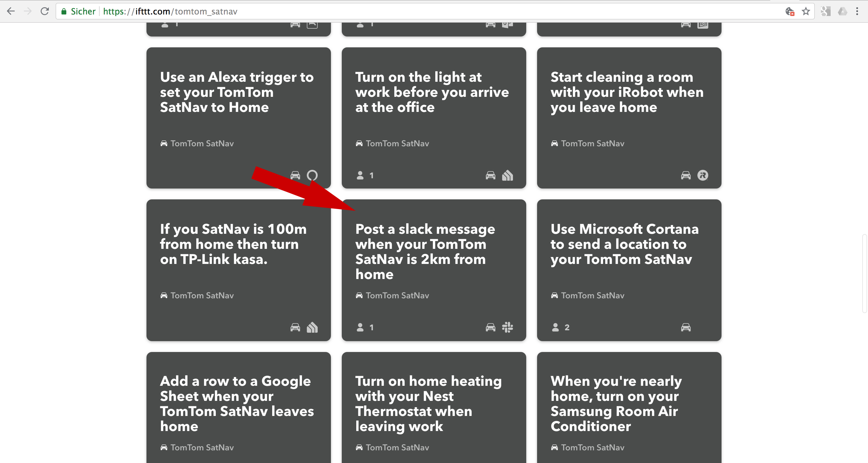
Task: Bookmark this page with the star icon
Action: click(x=806, y=11)
